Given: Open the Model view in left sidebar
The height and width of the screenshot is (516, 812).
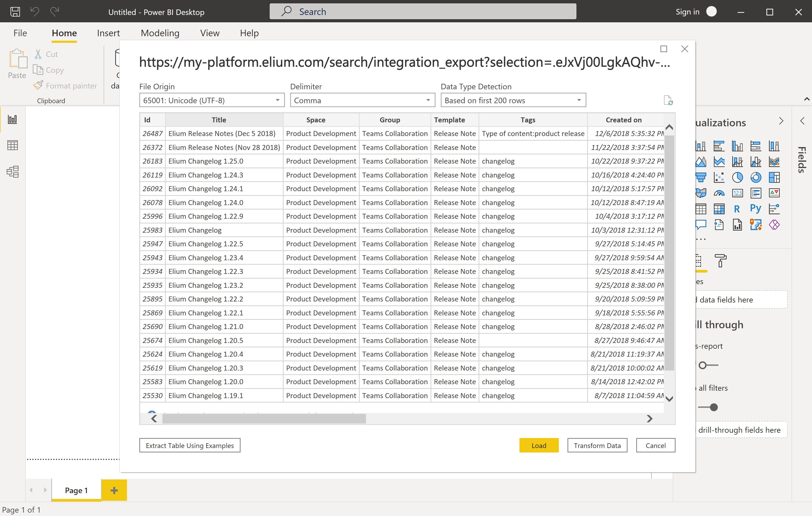Looking at the screenshot, I should [x=13, y=172].
